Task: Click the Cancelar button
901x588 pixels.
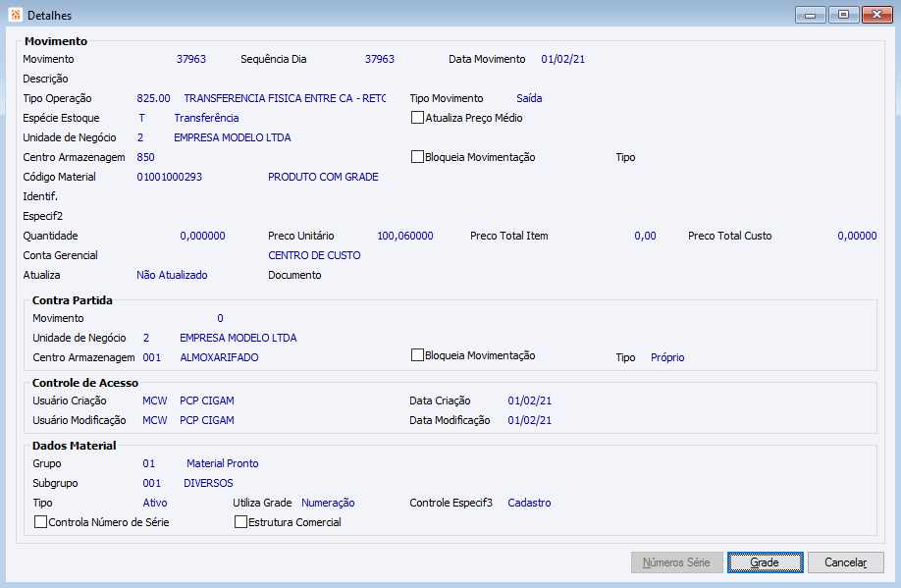Action: click(x=845, y=562)
